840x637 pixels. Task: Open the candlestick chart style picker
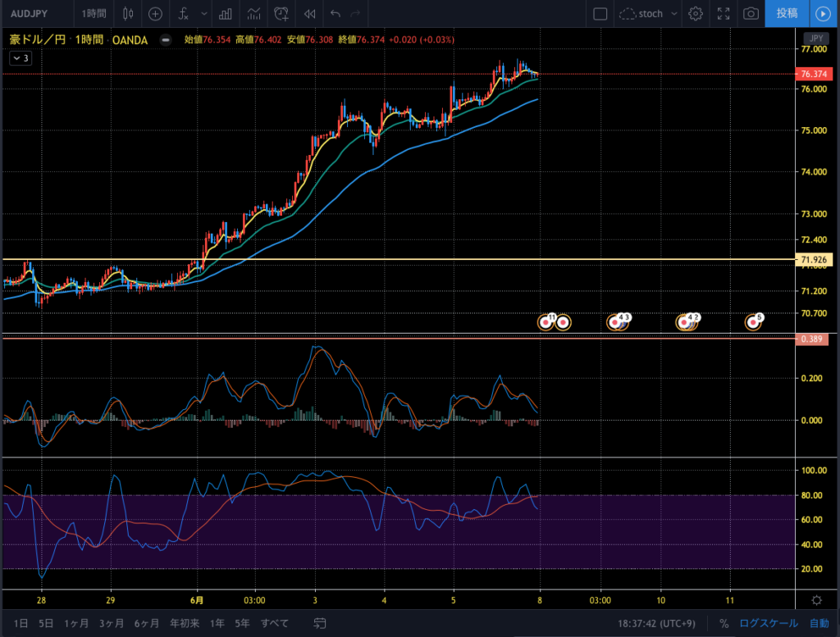coord(128,13)
